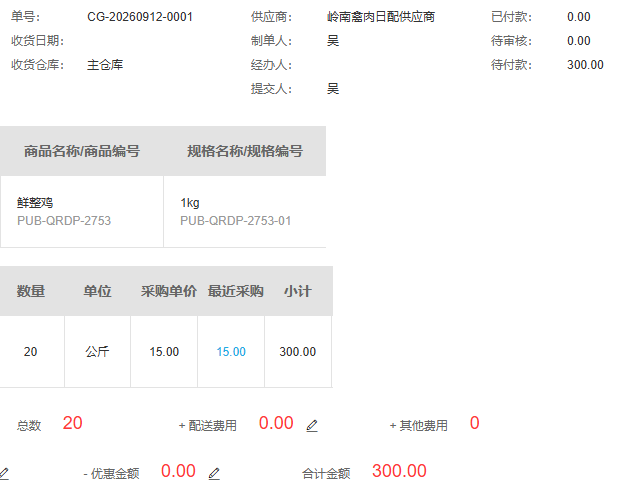
Task: Click the 单位 column header
Action: click(x=97, y=291)
